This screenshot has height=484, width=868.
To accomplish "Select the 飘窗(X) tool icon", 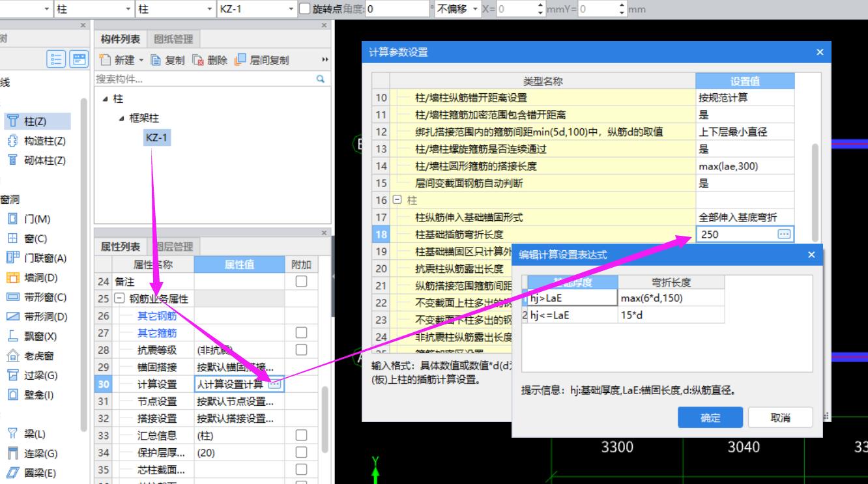I will point(13,336).
